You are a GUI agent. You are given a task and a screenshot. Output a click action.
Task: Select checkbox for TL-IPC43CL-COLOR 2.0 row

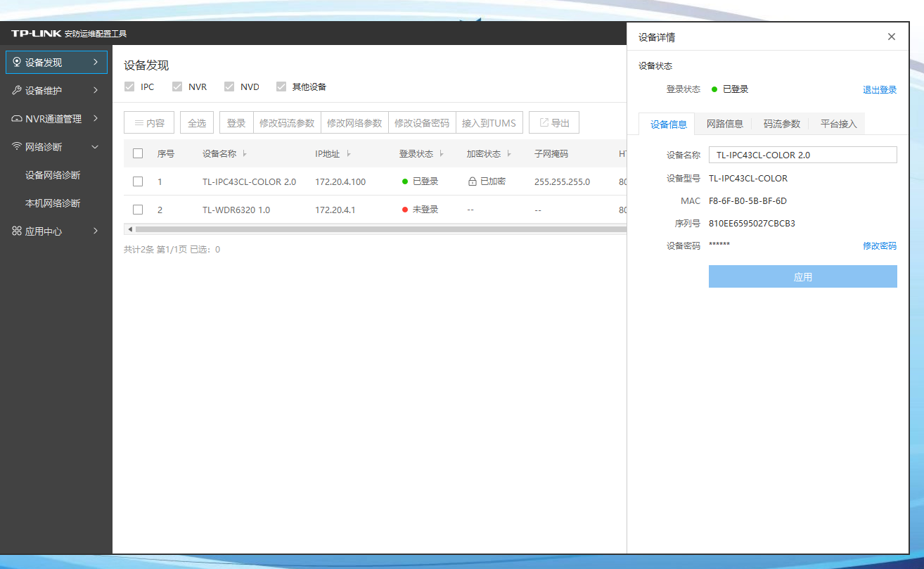click(138, 181)
